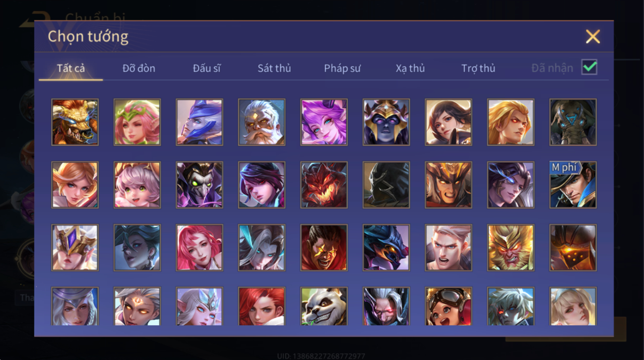Screen dimensions: 644x360
Task: Select the pink-haired flower crown hero
Action: click(x=137, y=122)
